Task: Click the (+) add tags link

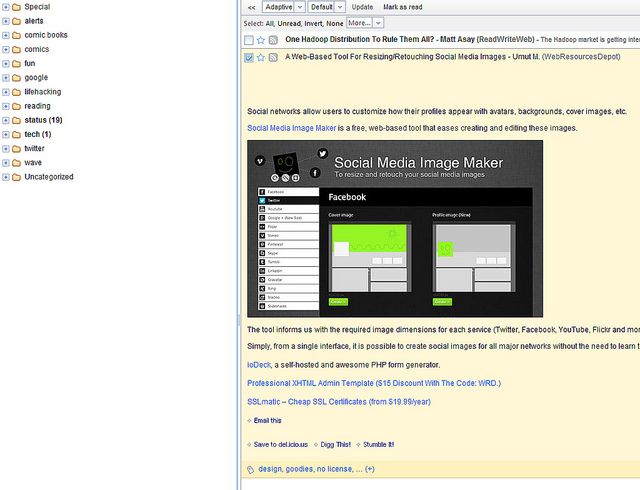Action: [370, 469]
